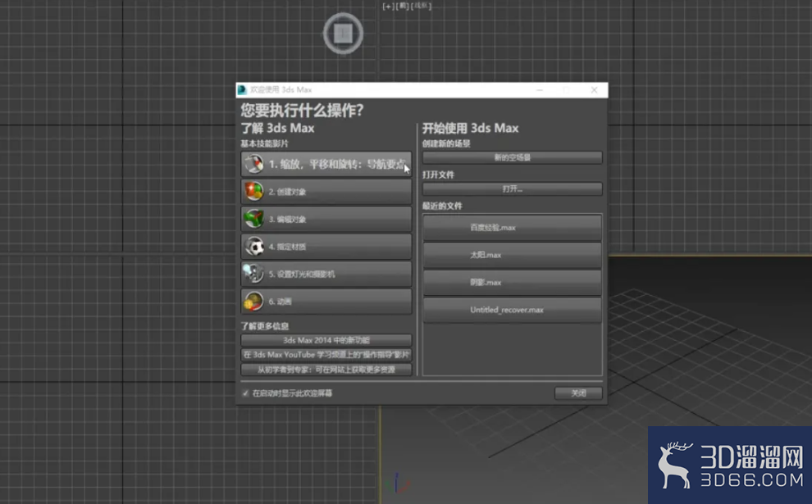Open the 3ds Max 2014 new features page
Image resolution: width=812 pixels, height=504 pixels.
tap(326, 340)
